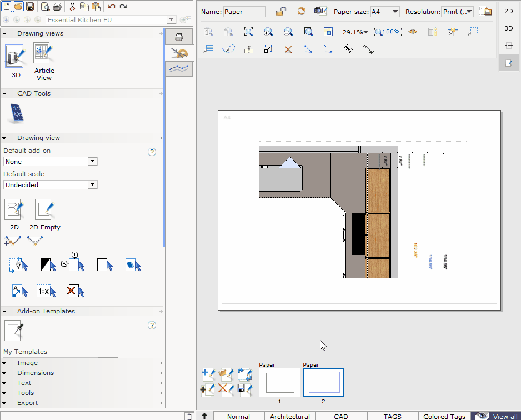Click the up arrow next to Normal tab
Viewport: 521px width, 420px height.
tap(204, 416)
